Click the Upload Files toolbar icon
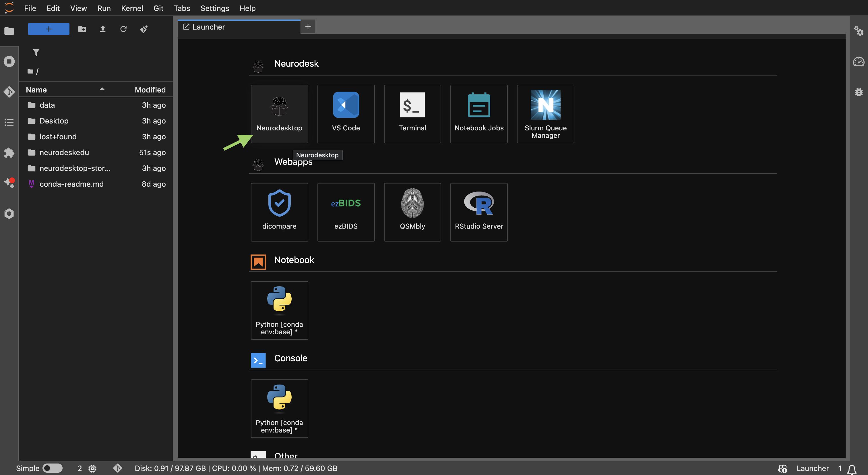 click(103, 29)
